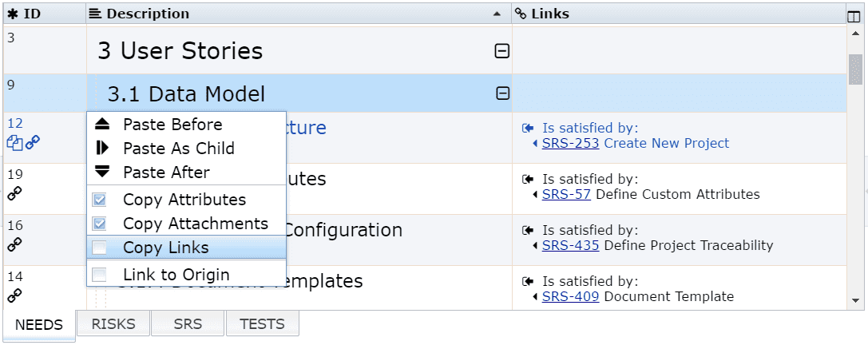Screen dimensions: 868x345
Task: Select the 3.1 Data Model heading
Action: [x=186, y=94]
